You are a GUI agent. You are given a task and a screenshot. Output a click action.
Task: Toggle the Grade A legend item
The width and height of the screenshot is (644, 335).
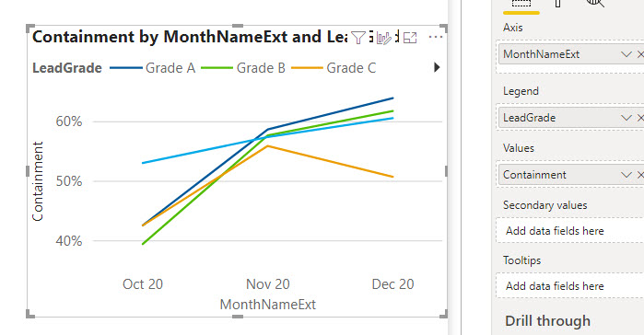pos(152,68)
